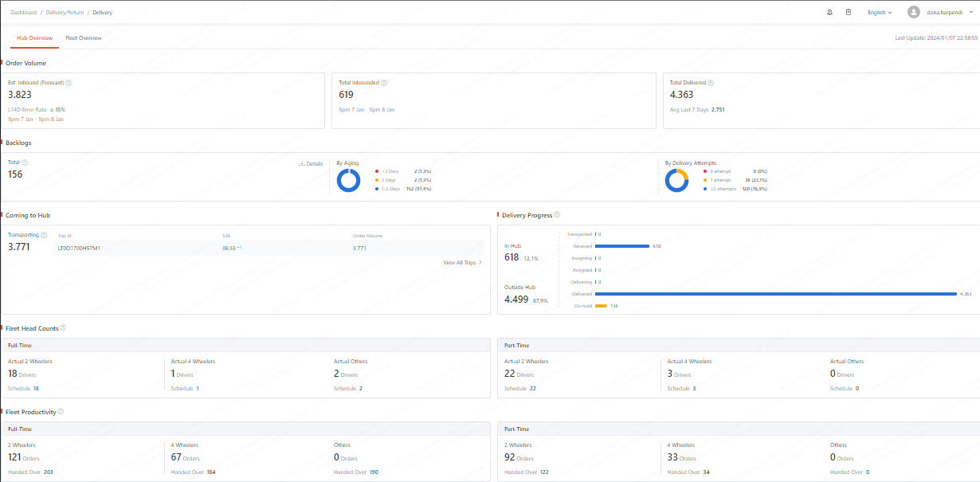Screen dimensions: 980x482
Task: Click the user avatar icon
Action: [x=913, y=12]
